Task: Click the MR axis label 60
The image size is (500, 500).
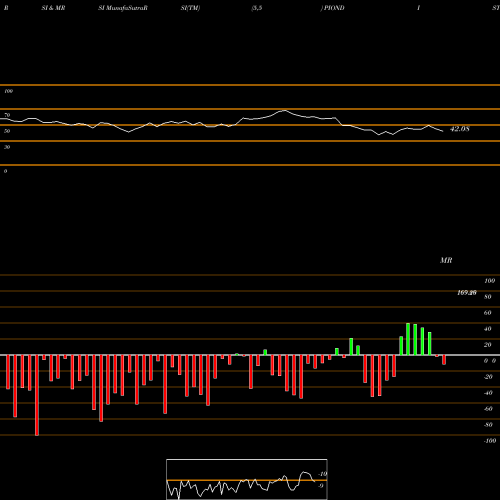Action: click(x=488, y=313)
